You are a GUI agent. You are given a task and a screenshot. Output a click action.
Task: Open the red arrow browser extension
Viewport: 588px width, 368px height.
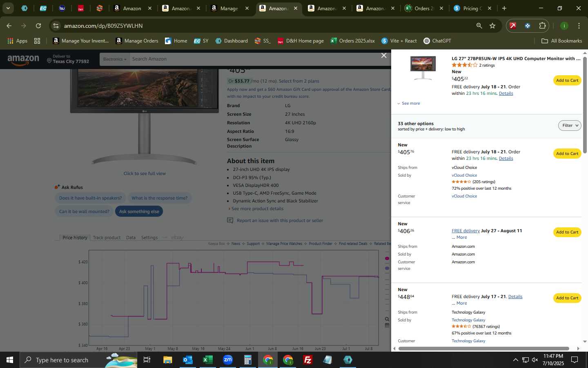(x=513, y=26)
